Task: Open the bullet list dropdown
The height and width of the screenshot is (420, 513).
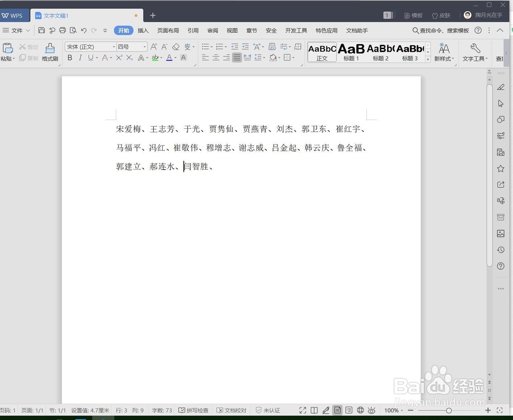Action: click(211, 47)
